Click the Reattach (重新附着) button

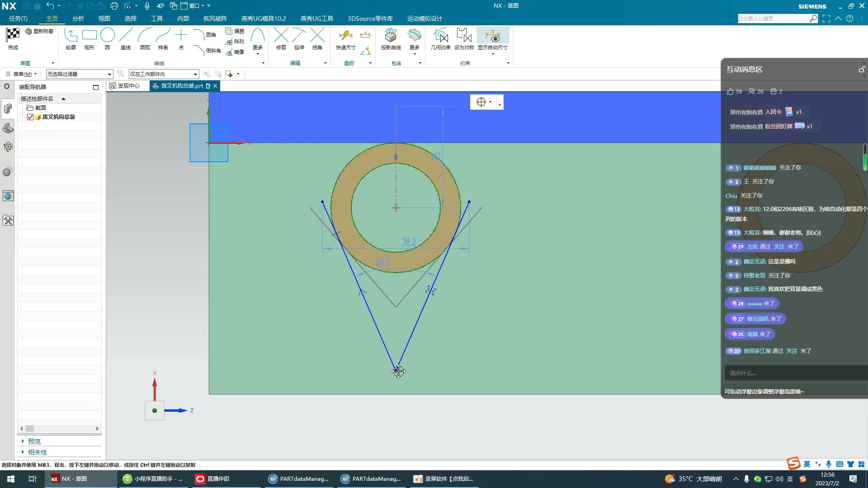click(x=40, y=31)
